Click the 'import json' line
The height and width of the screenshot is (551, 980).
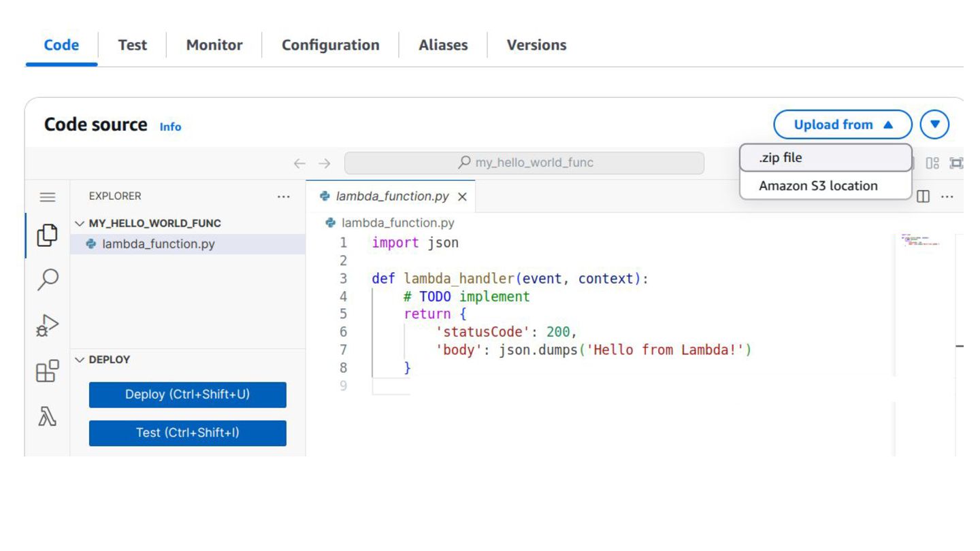click(x=415, y=243)
